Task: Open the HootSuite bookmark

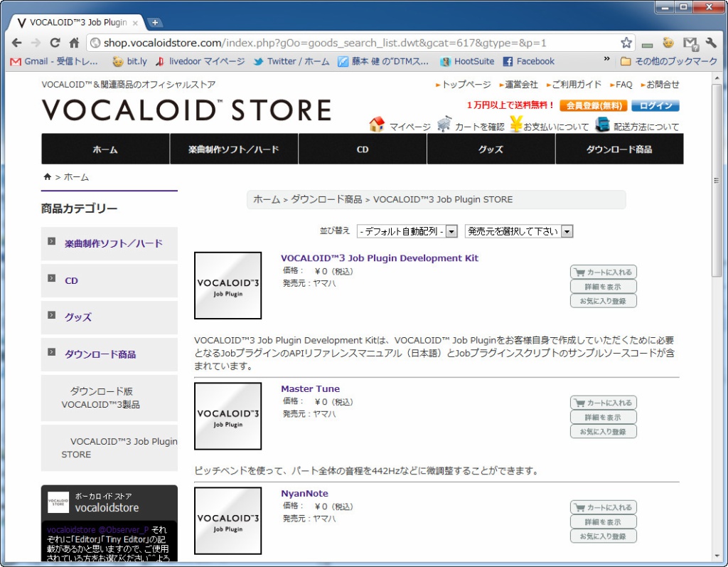Action: (467, 61)
